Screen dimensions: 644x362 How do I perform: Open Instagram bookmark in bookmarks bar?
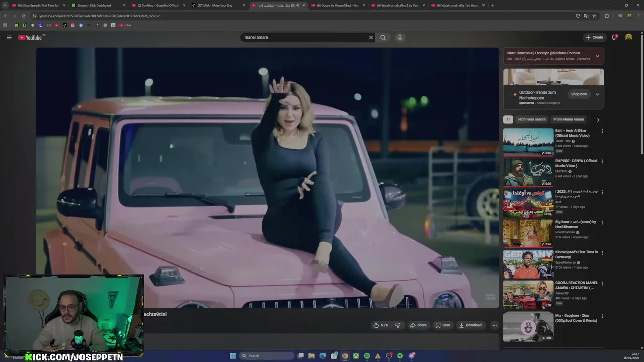tap(72, 25)
